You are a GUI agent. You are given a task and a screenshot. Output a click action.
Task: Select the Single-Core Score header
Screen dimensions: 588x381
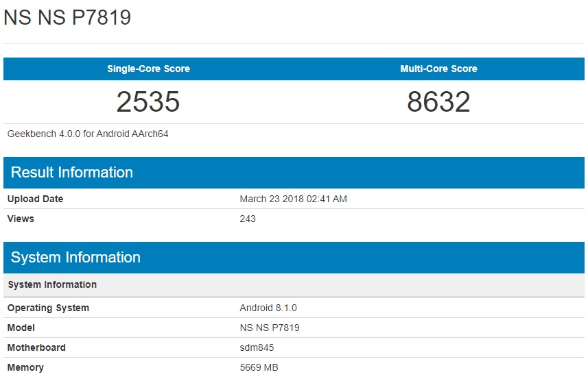pyautogui.click(x=148, y=69)
